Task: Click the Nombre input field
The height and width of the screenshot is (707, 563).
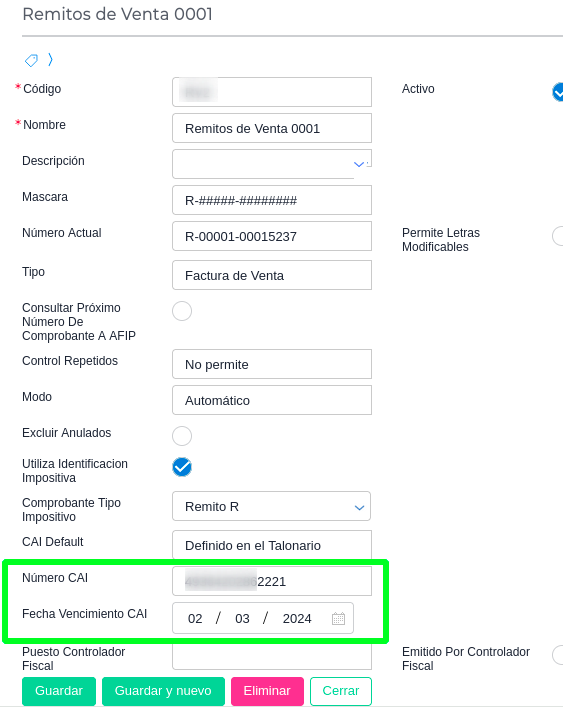Action: coord(272,128)
